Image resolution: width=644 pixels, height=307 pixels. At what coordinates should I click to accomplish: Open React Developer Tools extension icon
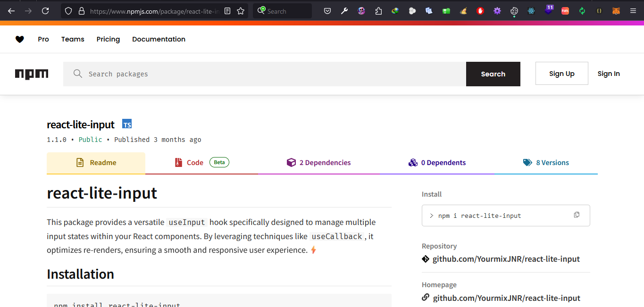[531, 11]
